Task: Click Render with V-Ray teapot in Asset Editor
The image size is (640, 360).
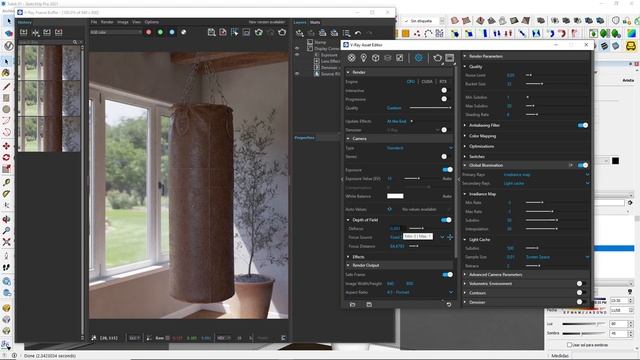Action: point(438,58)
